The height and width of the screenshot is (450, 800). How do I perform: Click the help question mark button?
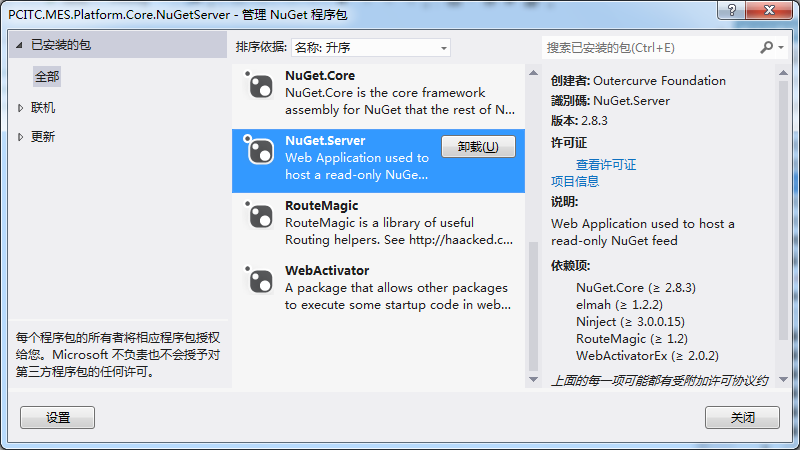tap(732, 10)
